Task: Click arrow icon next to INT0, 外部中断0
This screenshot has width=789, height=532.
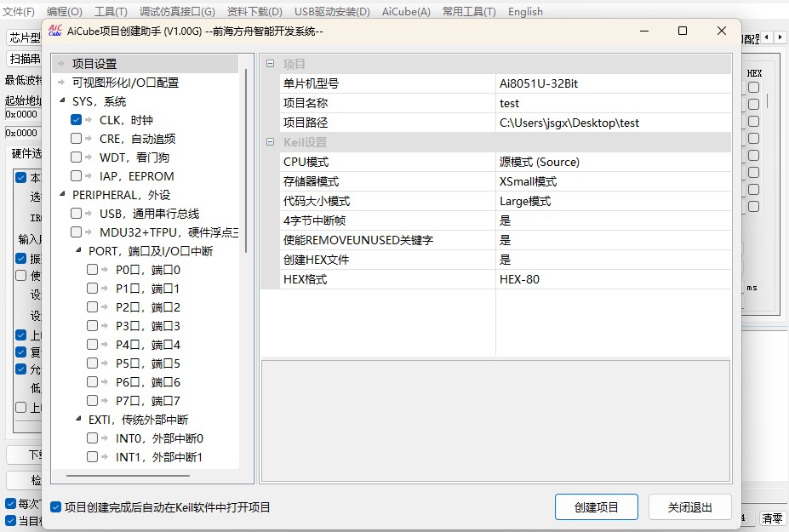Action: point(105,438)
